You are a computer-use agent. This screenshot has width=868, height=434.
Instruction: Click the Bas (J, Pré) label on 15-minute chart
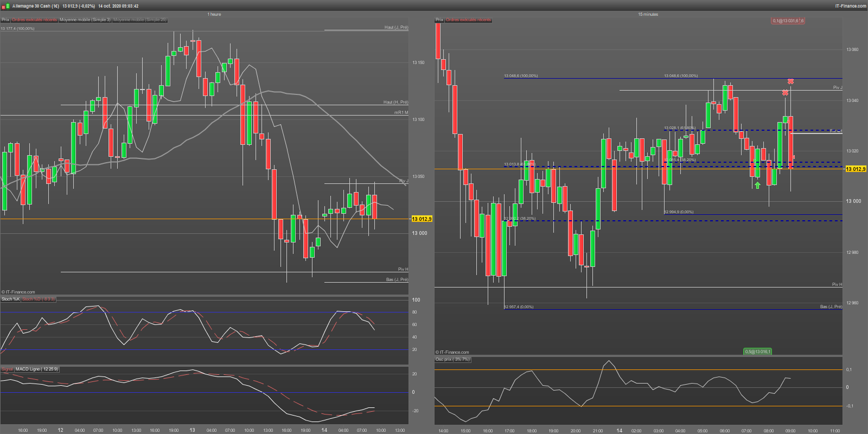831,307
